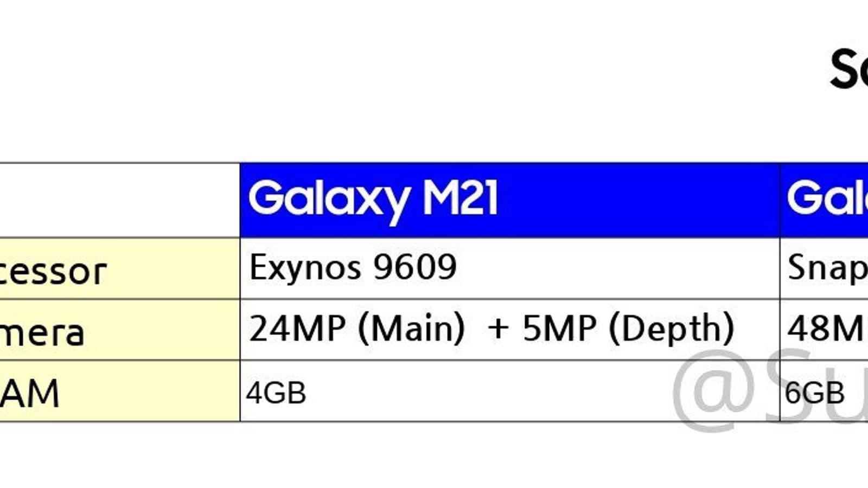
Task: Click the number 9609 in the processor cell
Action: click(415, 267)
